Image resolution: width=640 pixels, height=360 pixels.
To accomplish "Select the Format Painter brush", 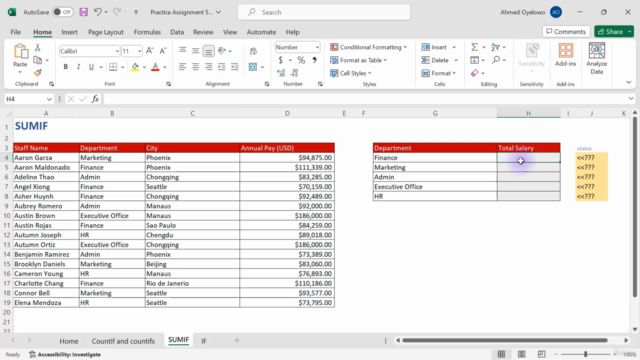I will pos(38,73).
